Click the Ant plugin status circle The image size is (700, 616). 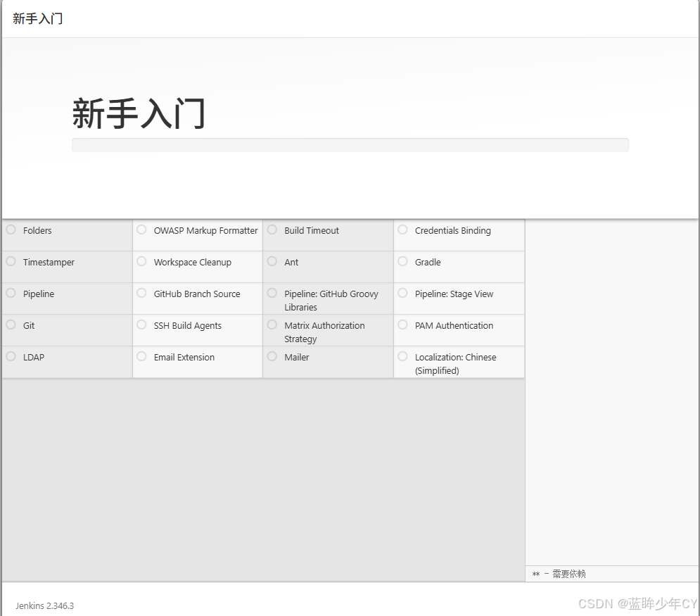(x=272, y=261)
